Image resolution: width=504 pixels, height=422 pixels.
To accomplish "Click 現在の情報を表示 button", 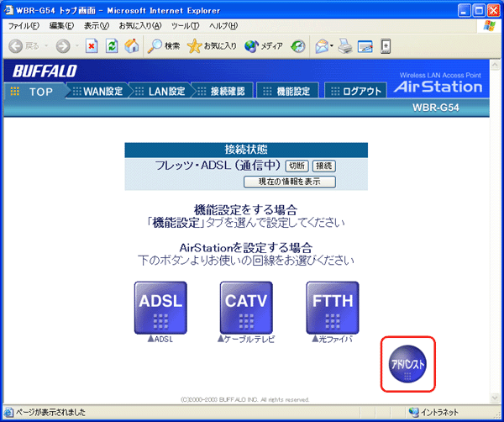I will coord(290,182).
